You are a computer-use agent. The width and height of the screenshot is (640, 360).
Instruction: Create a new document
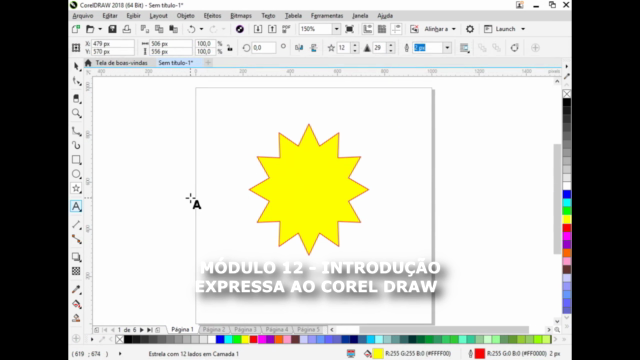(76, 29)
